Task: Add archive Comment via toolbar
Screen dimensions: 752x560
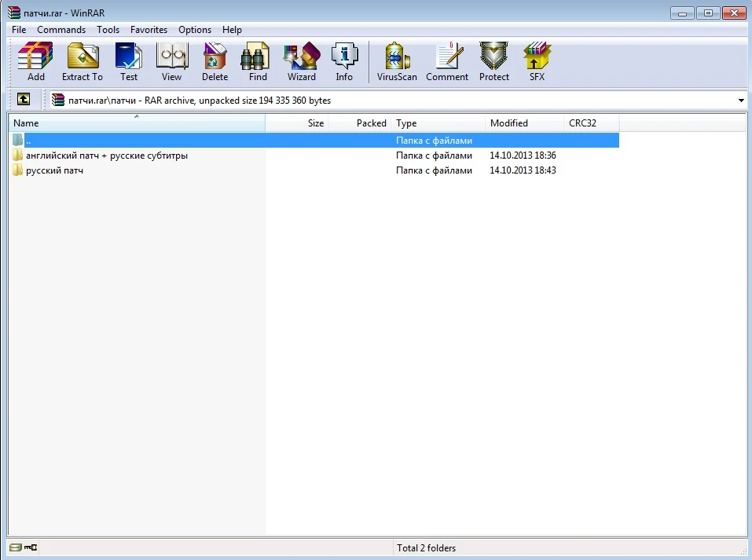Action: [x=447, y=61]
